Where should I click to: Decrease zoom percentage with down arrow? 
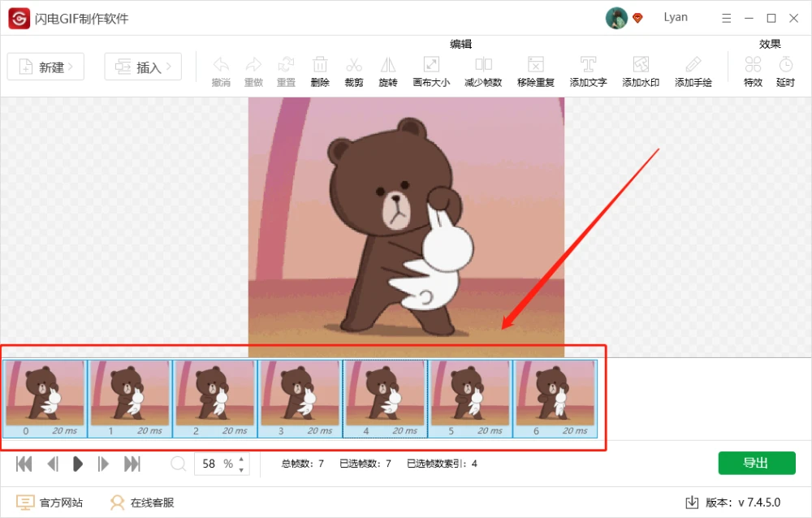241,470
